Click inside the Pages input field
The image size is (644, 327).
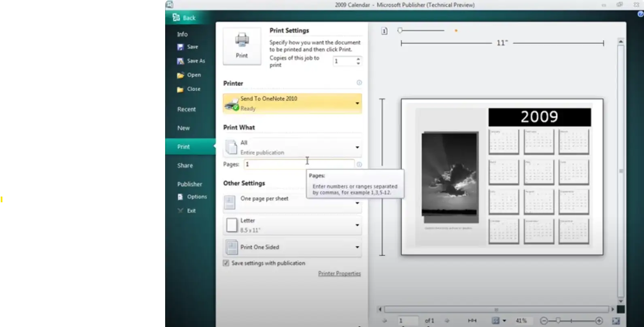tap(299, 164)
